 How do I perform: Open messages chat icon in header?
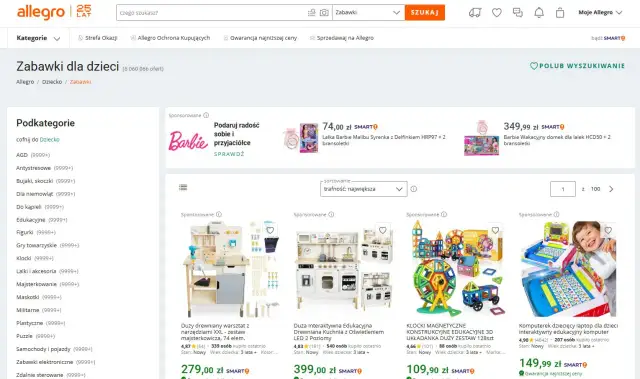coord(518,13)
